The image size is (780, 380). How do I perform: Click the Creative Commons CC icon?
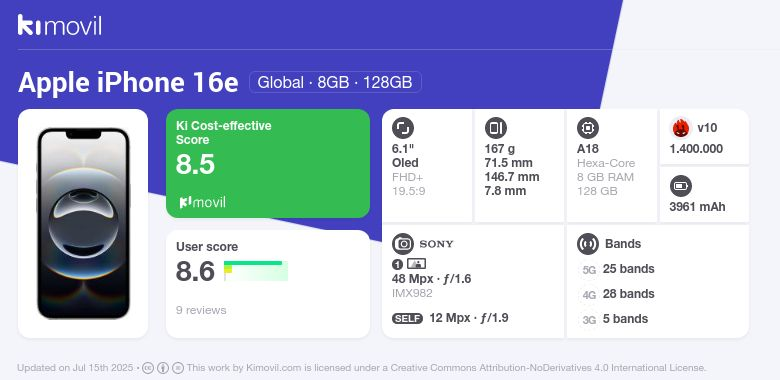coord(148,368)
